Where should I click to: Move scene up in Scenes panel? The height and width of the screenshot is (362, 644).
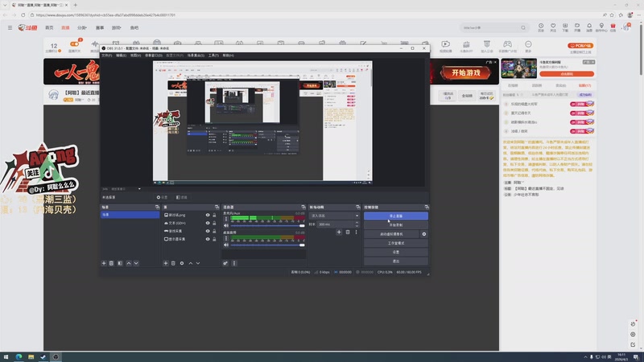129,263
